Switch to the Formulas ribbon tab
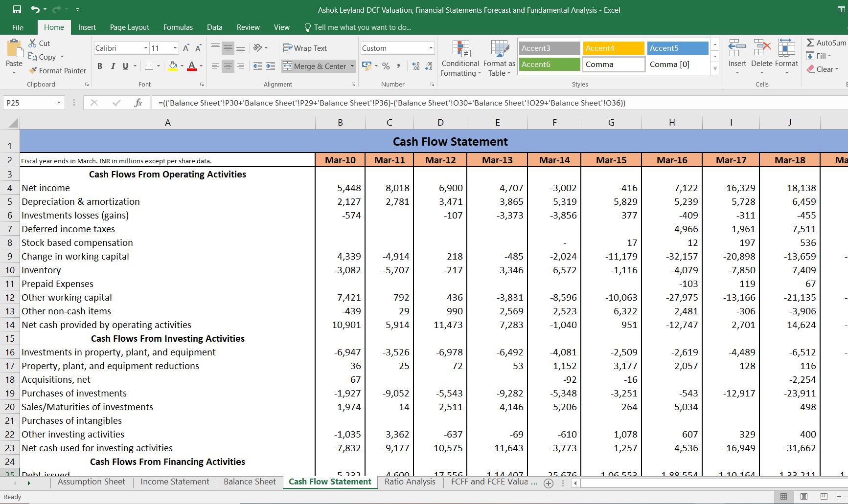This screenshot has width=848, height=504. 178,27
